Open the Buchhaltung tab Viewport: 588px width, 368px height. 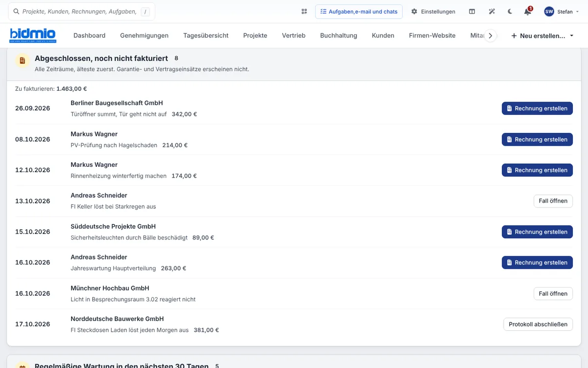[339, 35]
